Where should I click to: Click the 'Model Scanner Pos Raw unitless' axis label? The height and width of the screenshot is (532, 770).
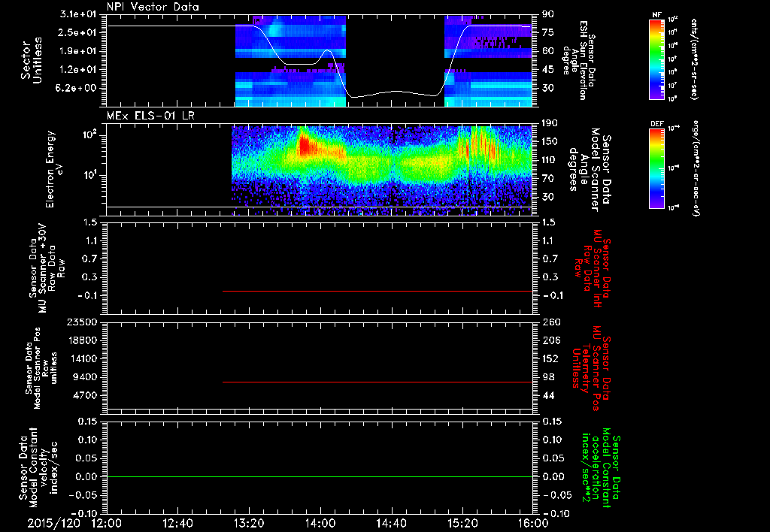click(41, 368)
